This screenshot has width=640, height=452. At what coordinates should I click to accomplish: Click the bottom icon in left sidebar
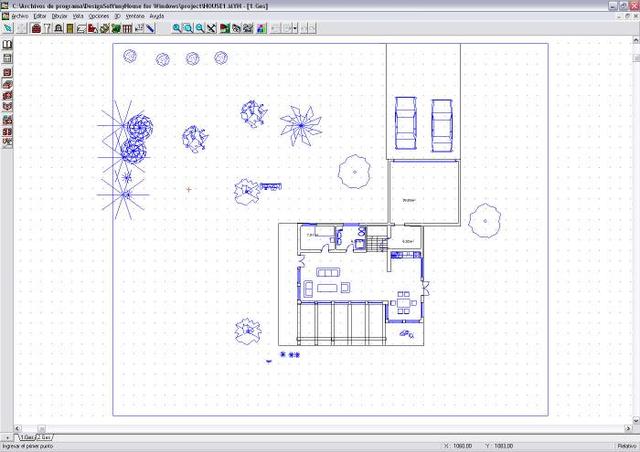8,143
